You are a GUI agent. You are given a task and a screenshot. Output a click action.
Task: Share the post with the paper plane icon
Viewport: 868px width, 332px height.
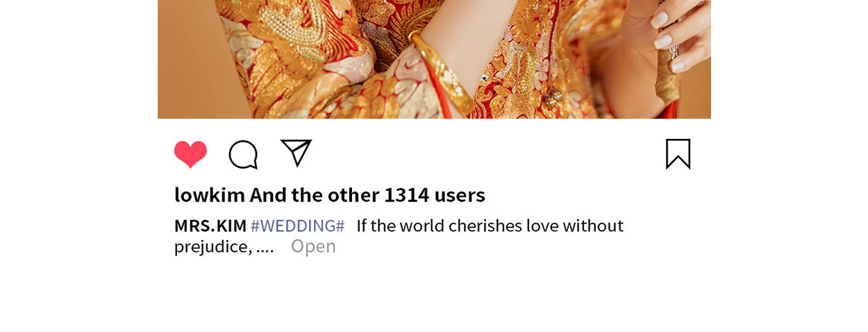[296, 153]
